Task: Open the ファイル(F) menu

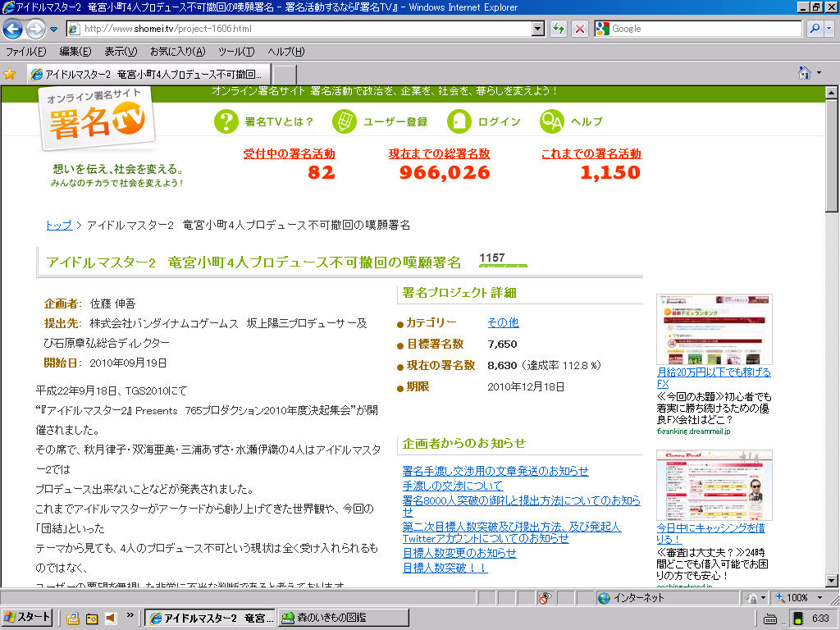Action: 25,52
